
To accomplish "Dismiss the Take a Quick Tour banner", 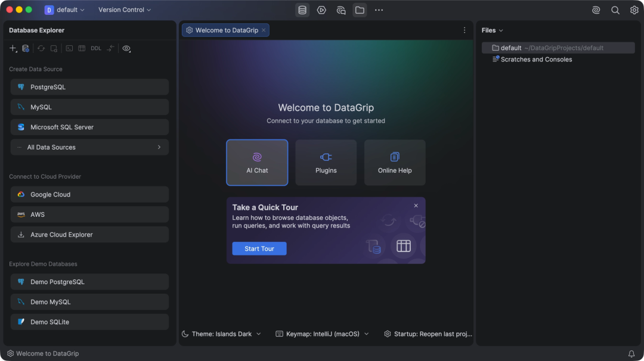I will [x=416, y=206].
